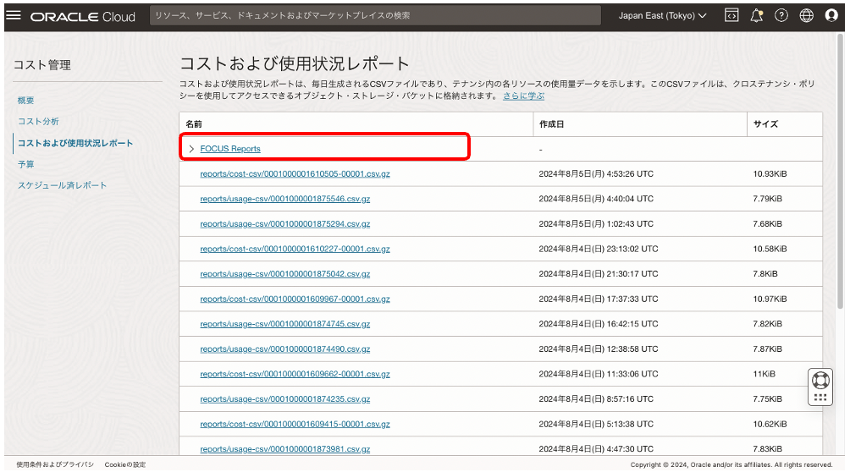The image size is (850, 472).
Task: Download cost-csv/0001000001609967-00001.csv.gz report
Action: pyautogui.click(x=295, y=299)
